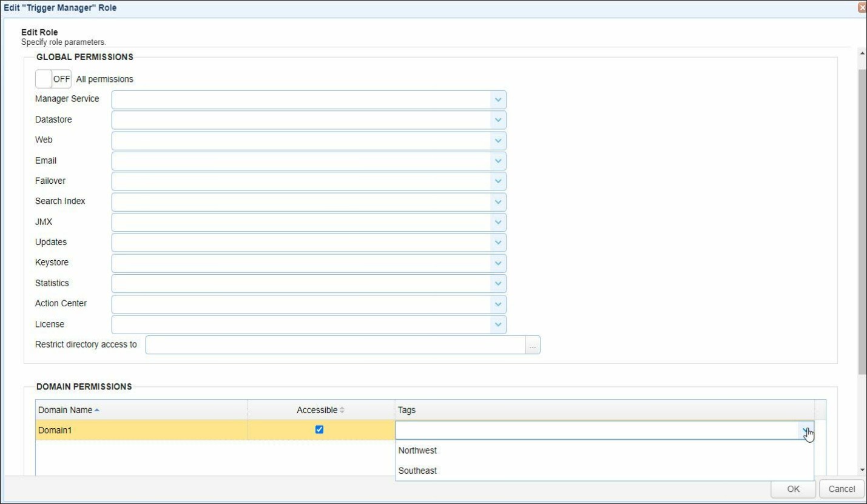Toggle the All permissions switch
Image resolution: width=867 pixels, height=504 pixels.
pyautogui.click(x=53, y=79)
